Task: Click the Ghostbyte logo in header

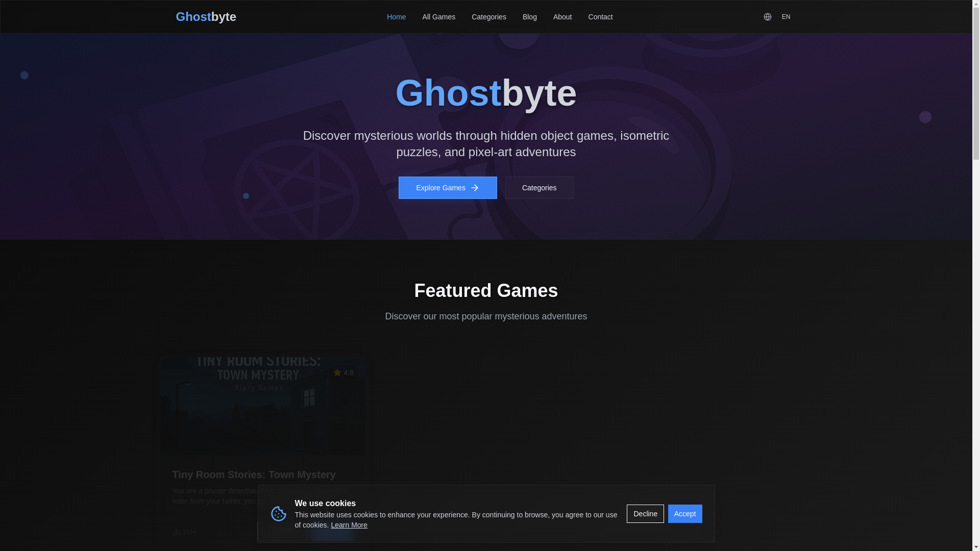Action: tap(206, 17)
